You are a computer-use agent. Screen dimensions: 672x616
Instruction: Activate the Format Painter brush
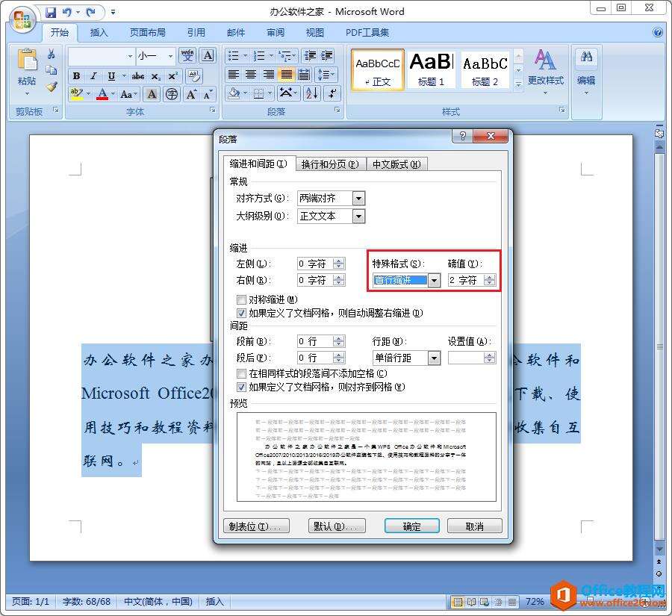(x=52, y=86)
